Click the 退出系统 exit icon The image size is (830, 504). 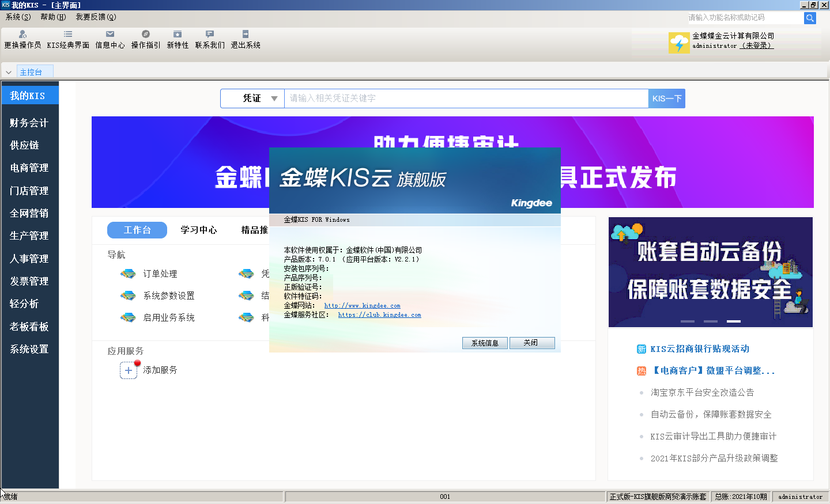pos(246,35)
